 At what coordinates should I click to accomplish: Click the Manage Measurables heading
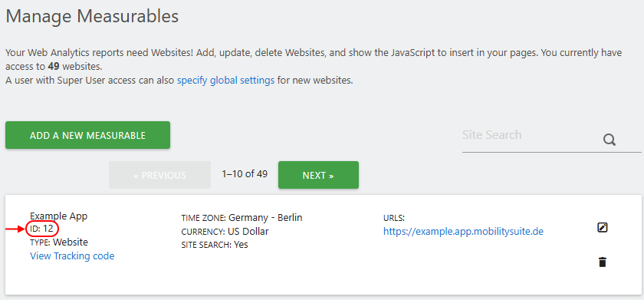[x=92, y=16]
